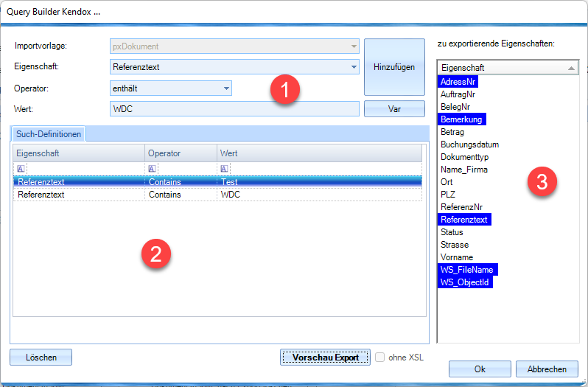Open the disabled Importvorlage pxDokument dropdown
The image size is (588, 387).
click(x=354, y=46)
